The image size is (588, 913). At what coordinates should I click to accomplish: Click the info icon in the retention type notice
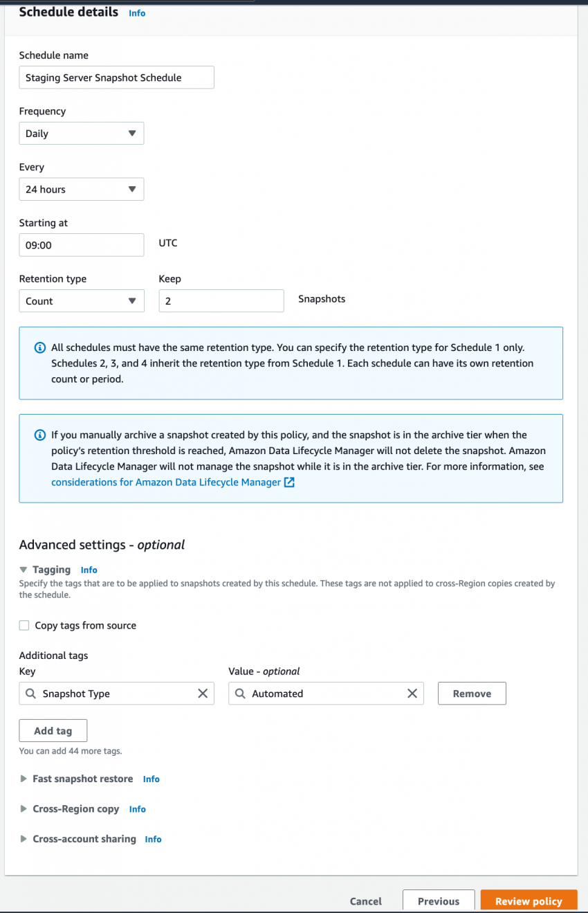click(x=40, y=347)
